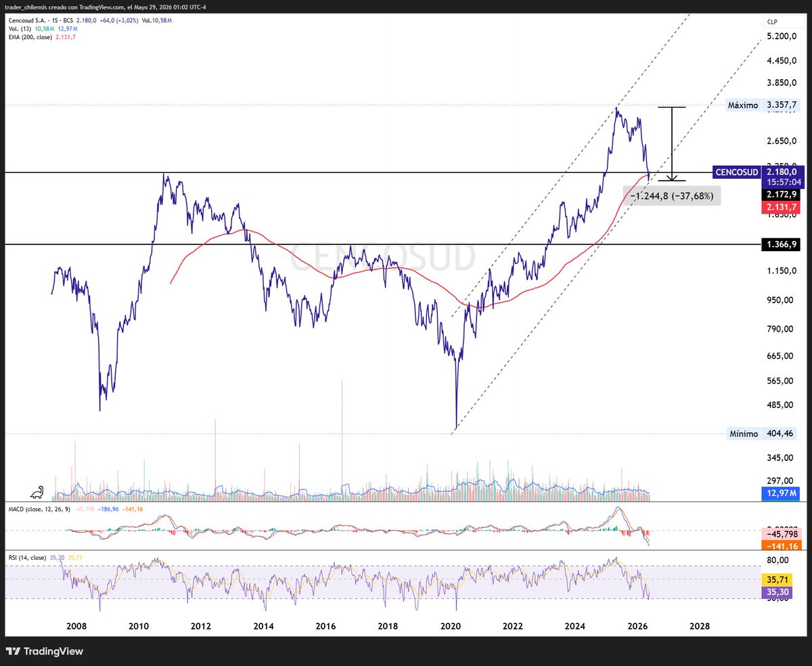Click the 3.850,0 price axis label
This screenshot has height=666, width=812.
781,83
